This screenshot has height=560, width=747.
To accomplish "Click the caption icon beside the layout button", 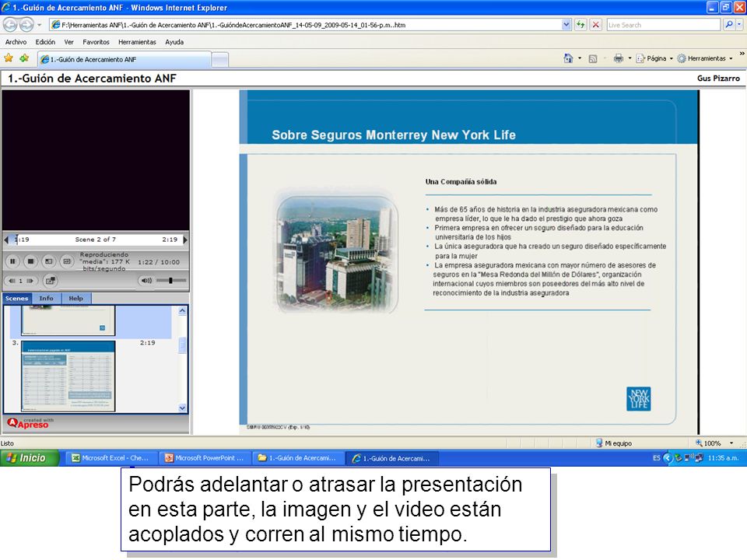I will click(x=67, y=261).
